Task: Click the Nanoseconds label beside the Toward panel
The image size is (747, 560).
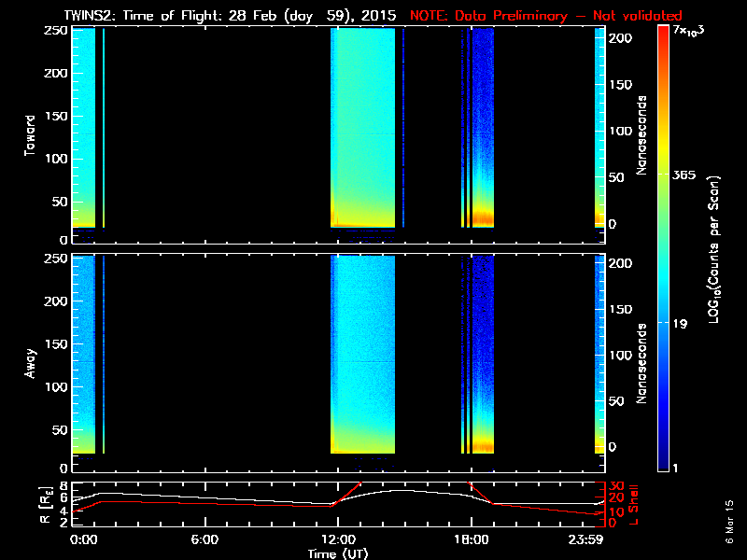Action: tap(642, 133)
